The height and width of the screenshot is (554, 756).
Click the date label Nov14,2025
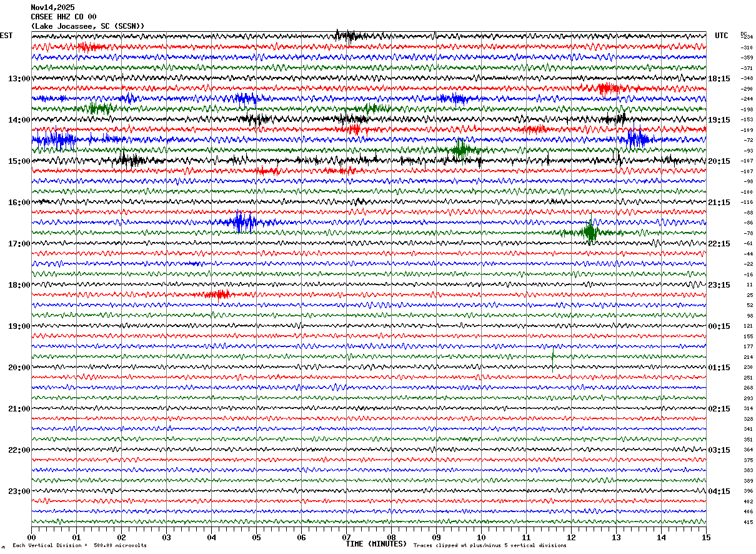click(x=52, y=8)
